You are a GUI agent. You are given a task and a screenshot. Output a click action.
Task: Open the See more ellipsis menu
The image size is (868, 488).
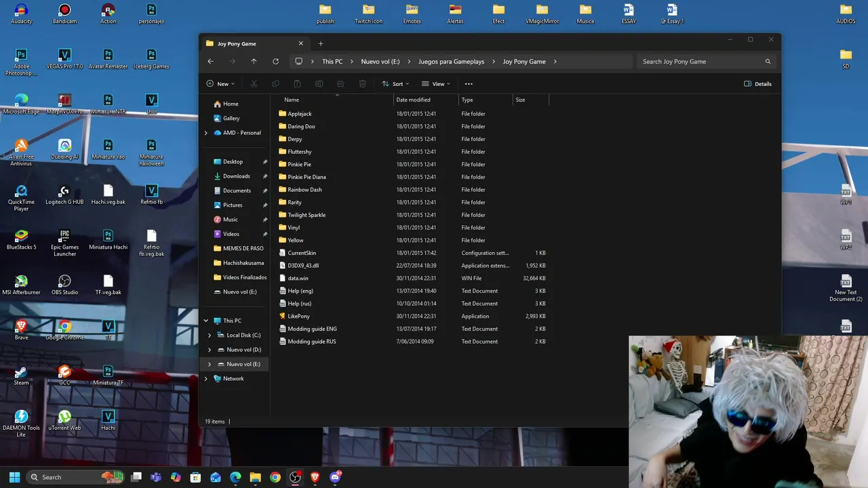click(x=469, y=84)
